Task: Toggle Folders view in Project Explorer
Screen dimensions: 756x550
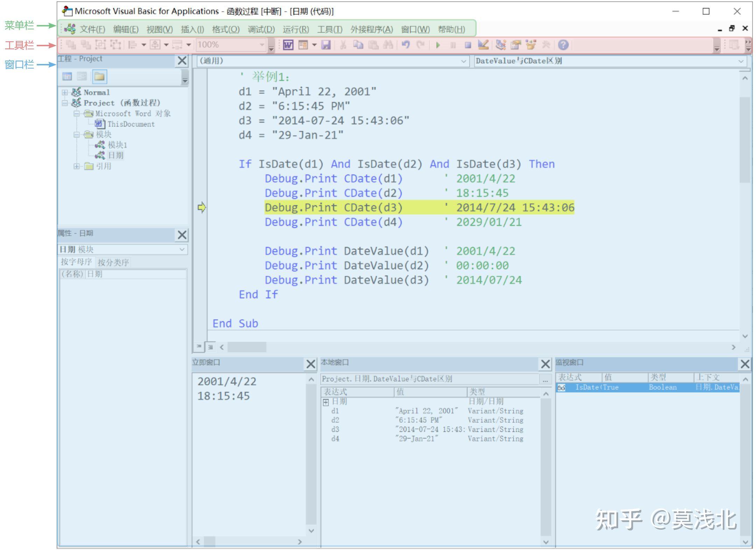Action: [100, 77]
